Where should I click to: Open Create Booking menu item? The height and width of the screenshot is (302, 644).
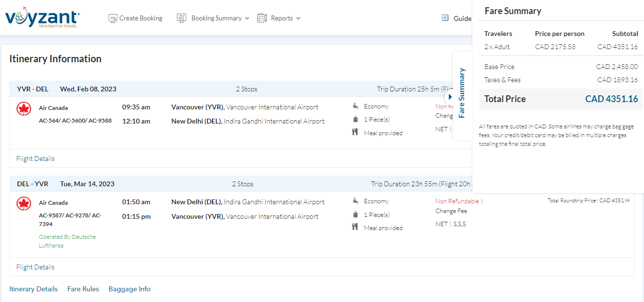click(140, 18)
